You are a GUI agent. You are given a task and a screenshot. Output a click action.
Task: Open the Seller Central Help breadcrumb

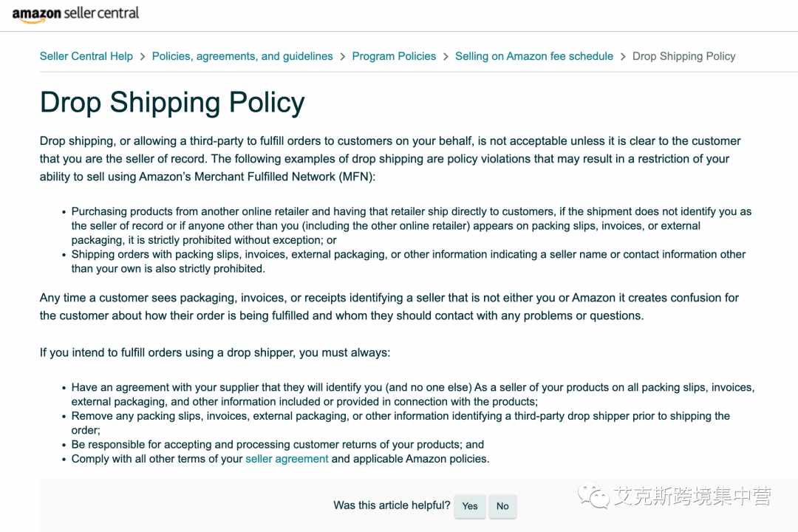coord(86,56)
